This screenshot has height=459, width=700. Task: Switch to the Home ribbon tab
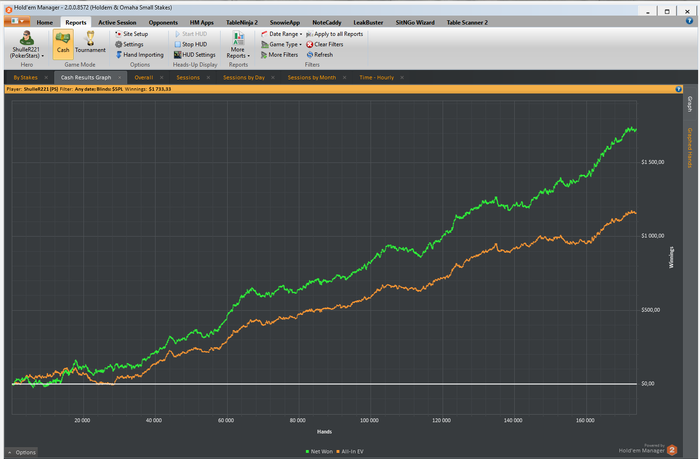[x=45, y=22]
